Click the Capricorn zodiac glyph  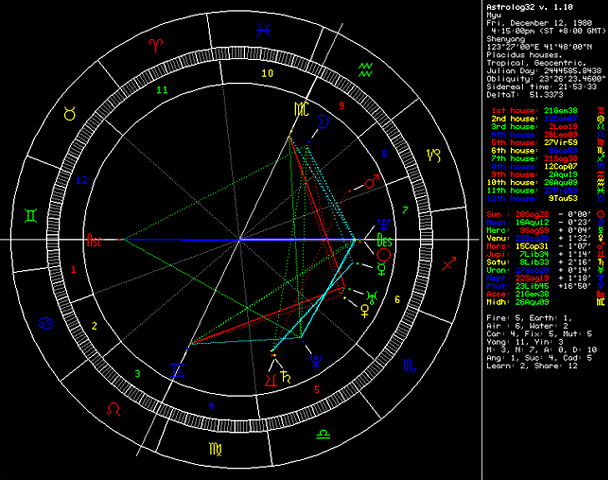tap(434, 155)
